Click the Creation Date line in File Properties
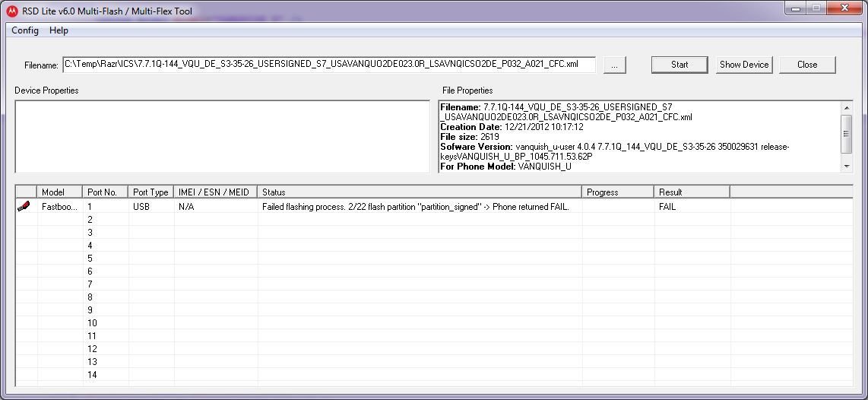This screenshot has width=868, height=400. tap(512, 127)
